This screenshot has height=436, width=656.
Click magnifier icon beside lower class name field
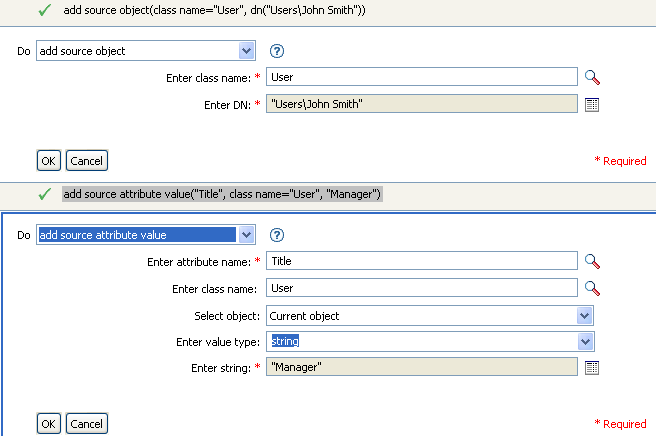[x=592, y=288]
